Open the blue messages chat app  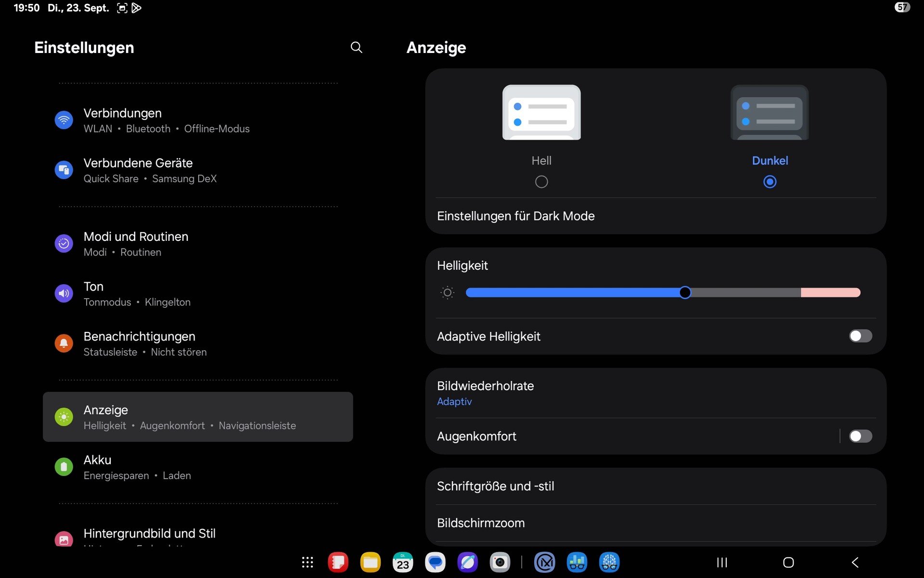(x=435, y=562)
